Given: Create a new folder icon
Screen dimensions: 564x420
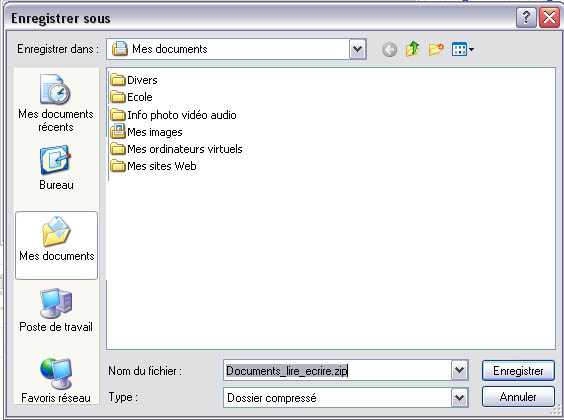Looking at the screenshot, I should coord(436,49).
